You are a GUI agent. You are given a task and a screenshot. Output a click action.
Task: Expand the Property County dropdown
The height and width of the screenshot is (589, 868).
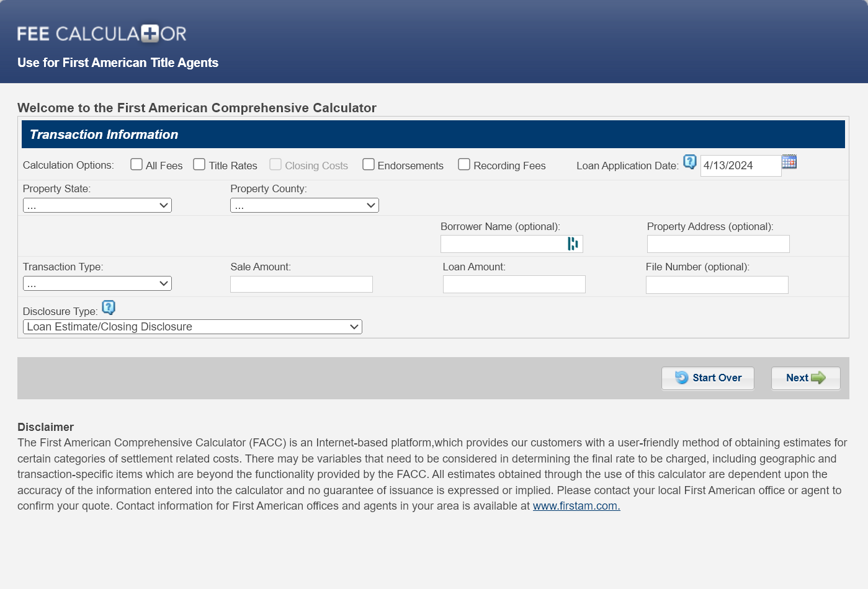(x=304, y=205)
